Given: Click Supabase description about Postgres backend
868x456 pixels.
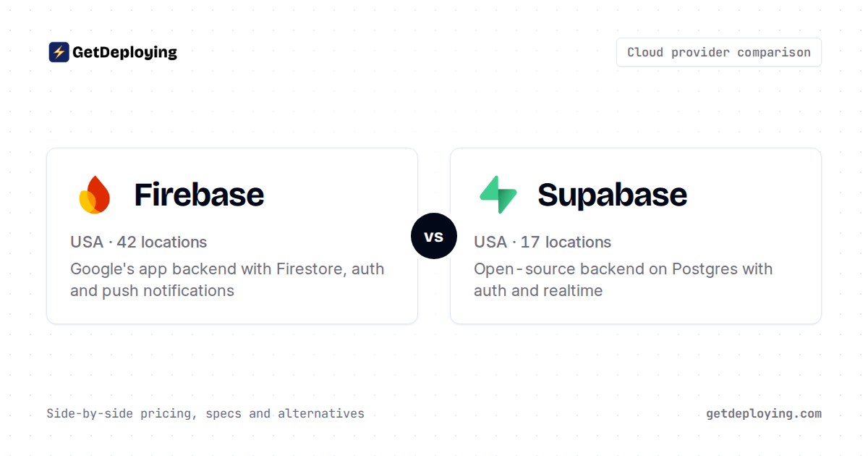Looking at the screenshot, I should coord(623,279).
